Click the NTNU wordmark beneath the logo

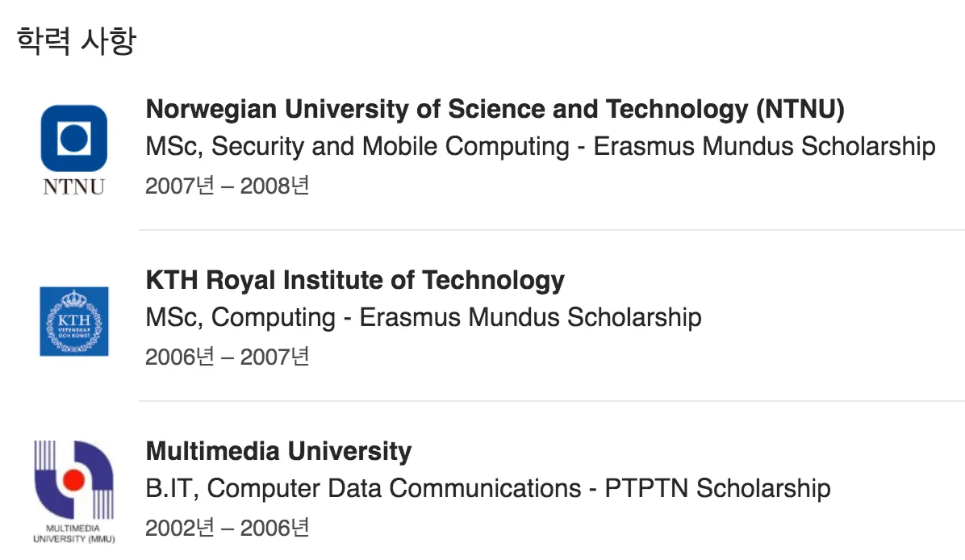(x=74, y=186)
